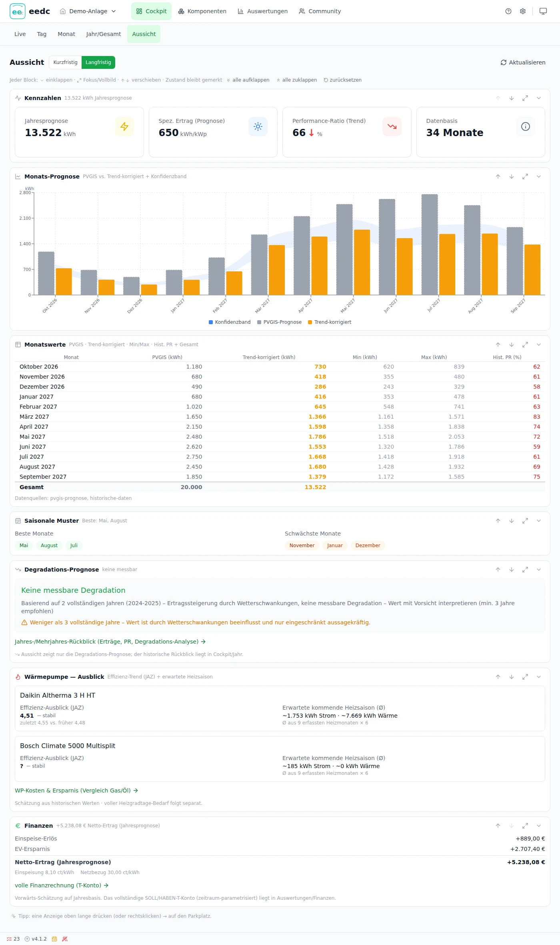Move the Degradations-Prognose block up
Screen dimensions: 560x945
(498, 570)
